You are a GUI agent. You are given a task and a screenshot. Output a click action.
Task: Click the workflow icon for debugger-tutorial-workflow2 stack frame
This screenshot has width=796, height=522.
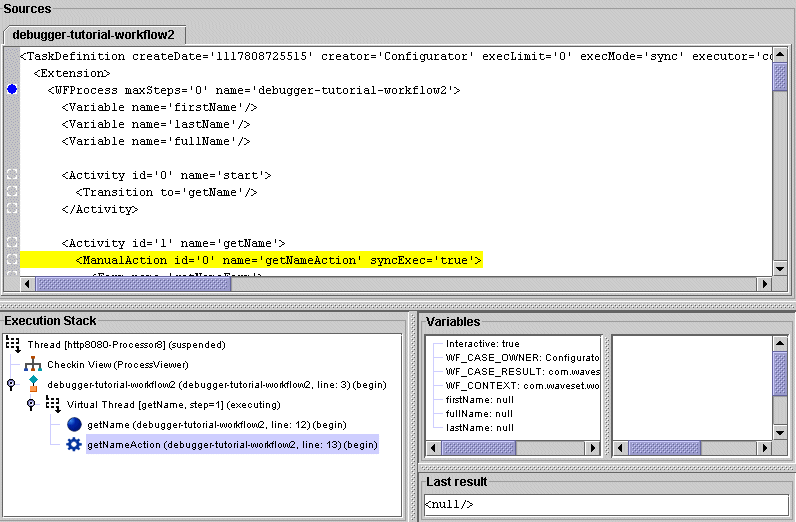point(34,384)
